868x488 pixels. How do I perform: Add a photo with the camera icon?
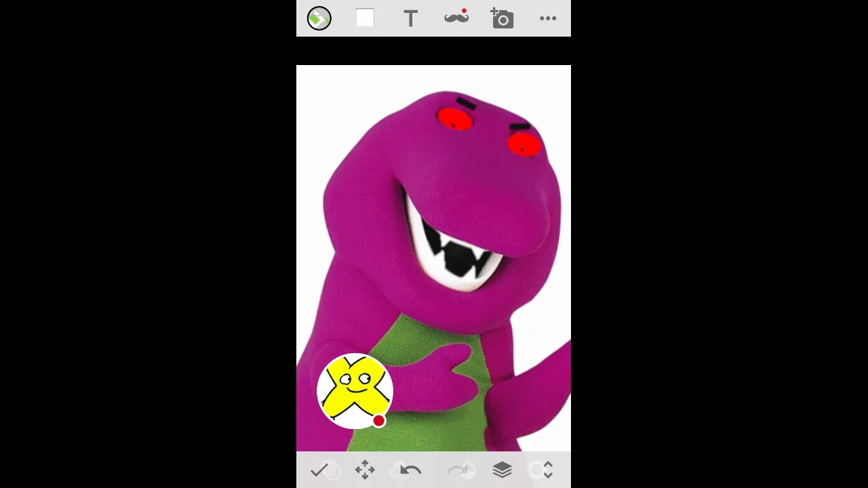point(502,18)
